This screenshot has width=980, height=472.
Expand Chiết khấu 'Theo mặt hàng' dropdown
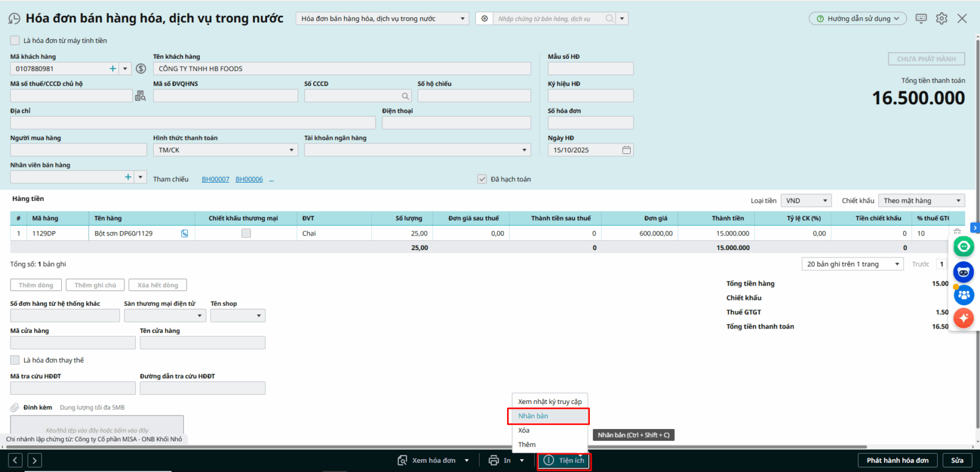958,201
